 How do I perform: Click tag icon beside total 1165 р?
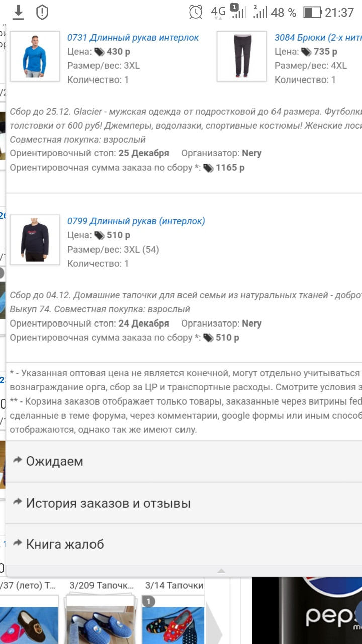(x=208, y=168)
